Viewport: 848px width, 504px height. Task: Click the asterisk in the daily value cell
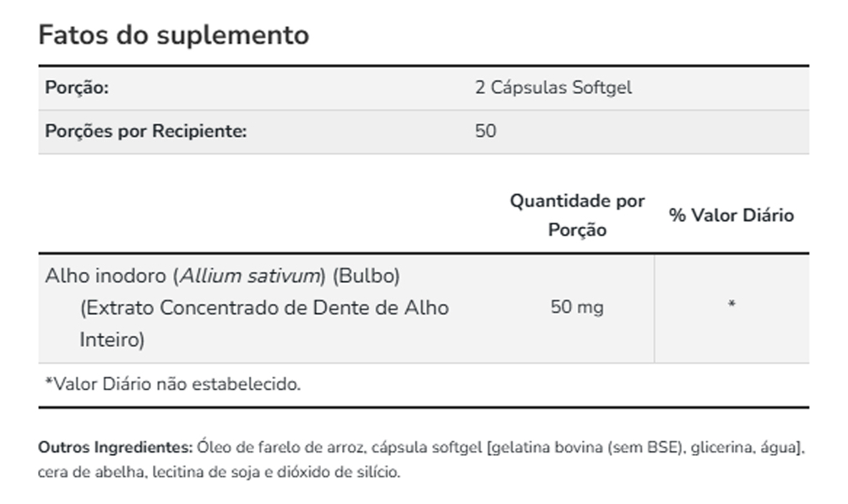click(x=731, y=305)
